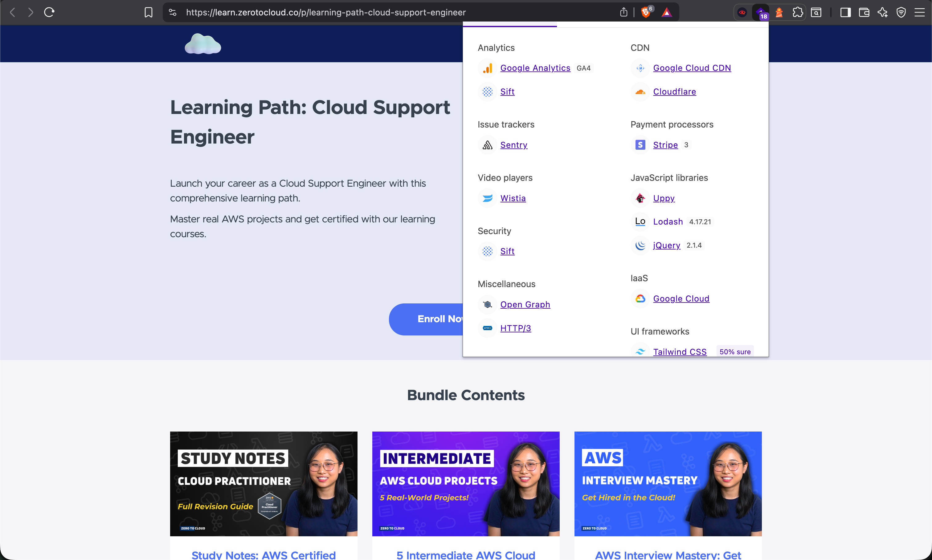The height and width of the screenshot is (560, 932).
Task: Open the Google Analytics link
Action: (x=535, y=68)
